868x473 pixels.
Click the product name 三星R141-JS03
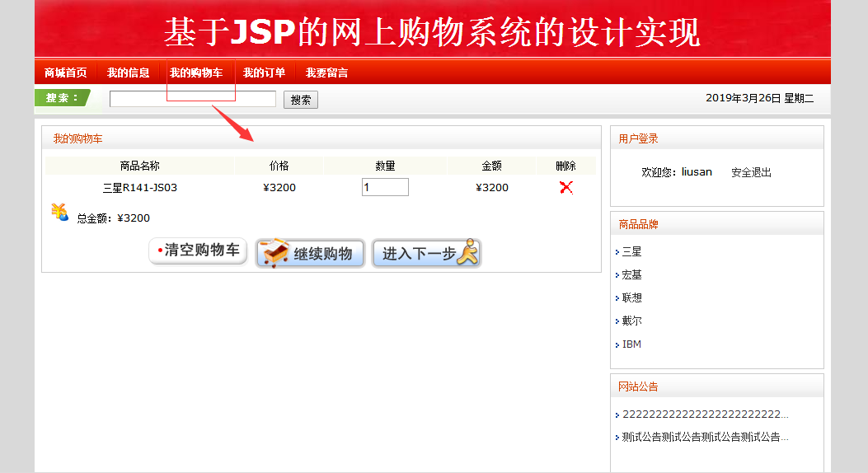(x=140, y=188)
